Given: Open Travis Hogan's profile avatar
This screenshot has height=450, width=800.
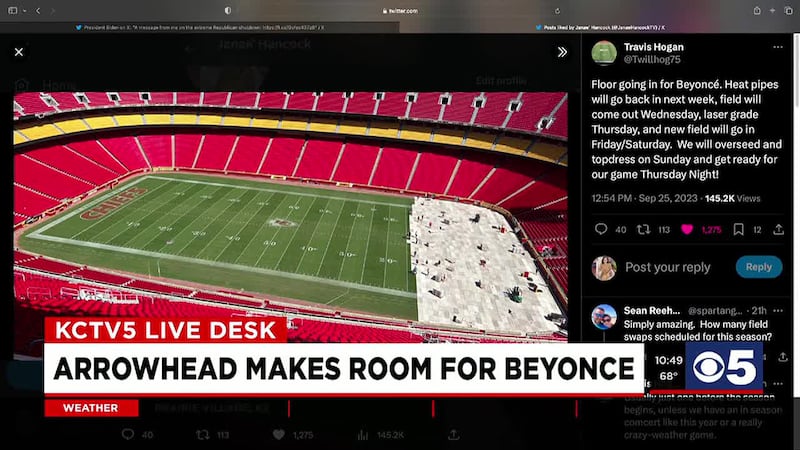Looking at the screenshot, I should coord(604,53).
